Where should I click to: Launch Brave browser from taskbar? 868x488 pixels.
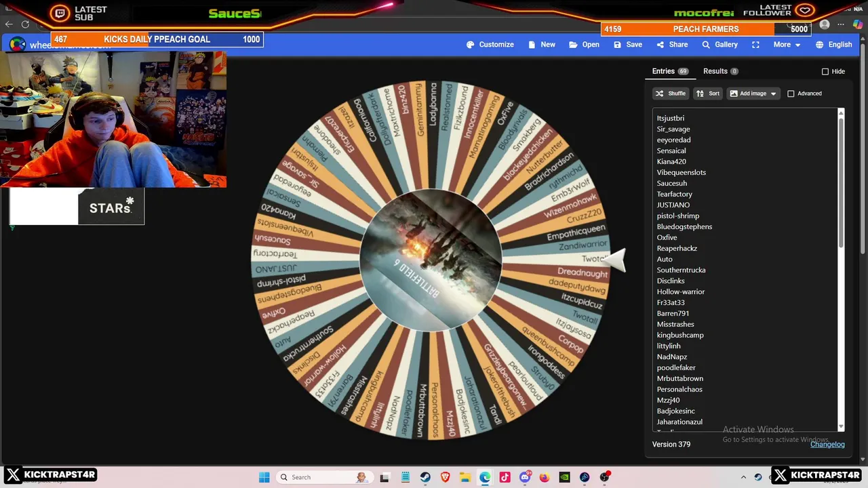pyautogui.click(x=445, y=477)
